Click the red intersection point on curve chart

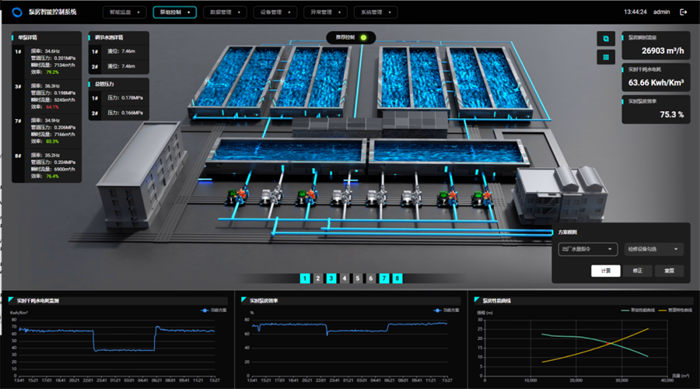point(608,343)
